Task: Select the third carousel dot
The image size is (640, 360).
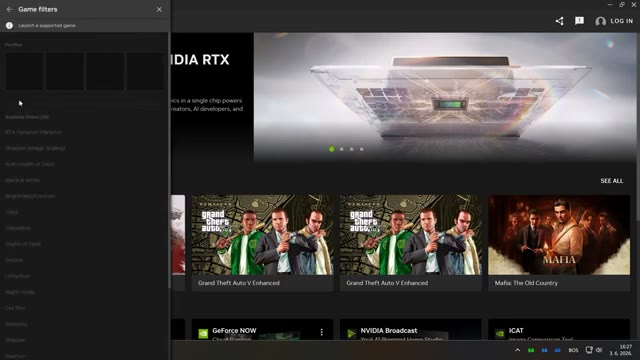Action: tap(351, 149)
